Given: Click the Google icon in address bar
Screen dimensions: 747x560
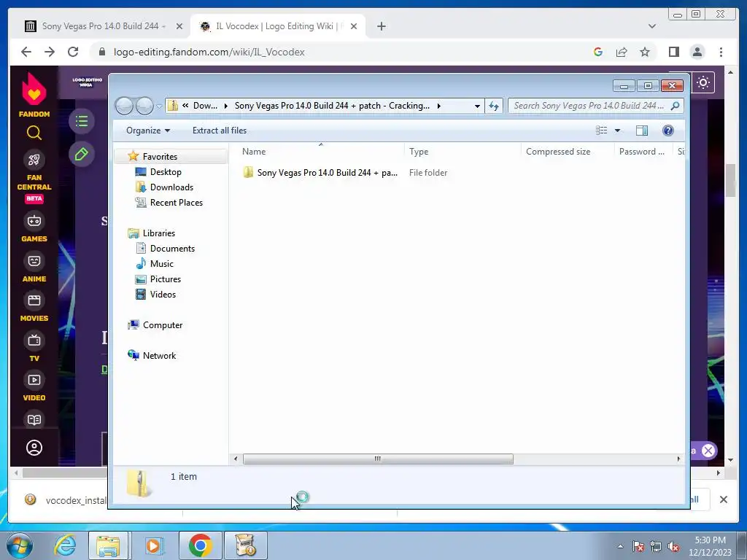Looking at the screenshot, I should pos(598,52).
